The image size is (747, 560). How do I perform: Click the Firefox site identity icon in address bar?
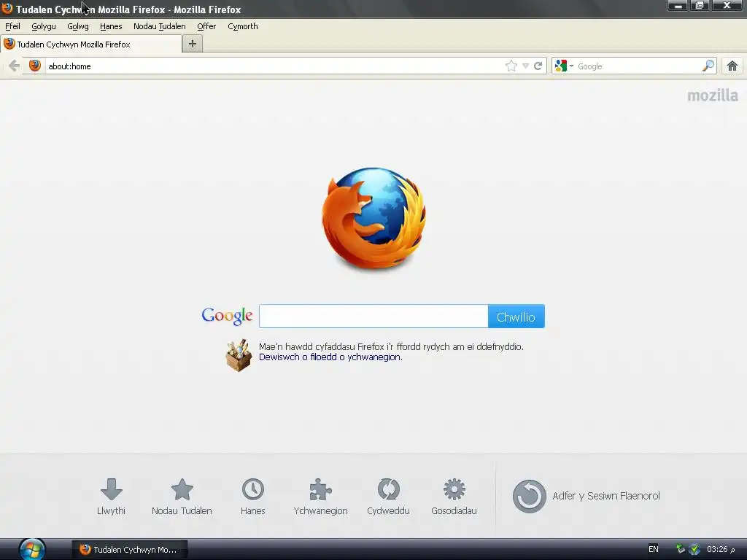click(x=35, y=66)
